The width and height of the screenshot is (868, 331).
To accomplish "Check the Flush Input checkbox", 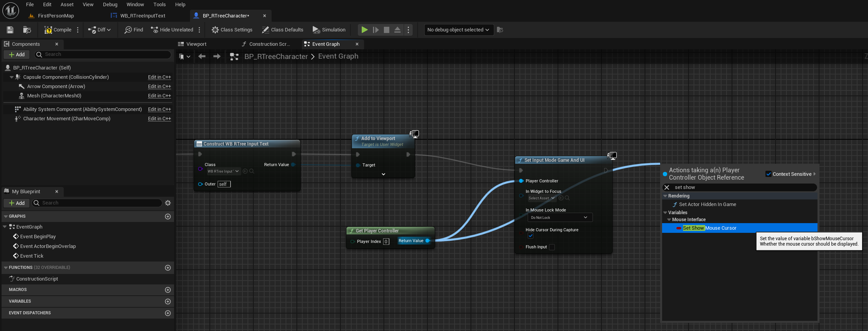I will [552, 247].
